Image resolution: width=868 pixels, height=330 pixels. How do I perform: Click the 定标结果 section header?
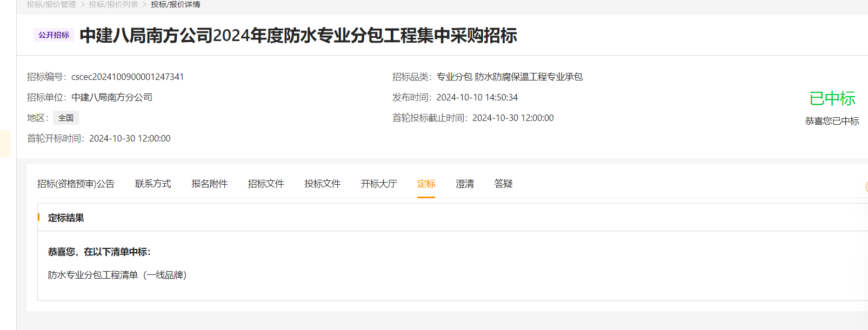click(66, 218)
